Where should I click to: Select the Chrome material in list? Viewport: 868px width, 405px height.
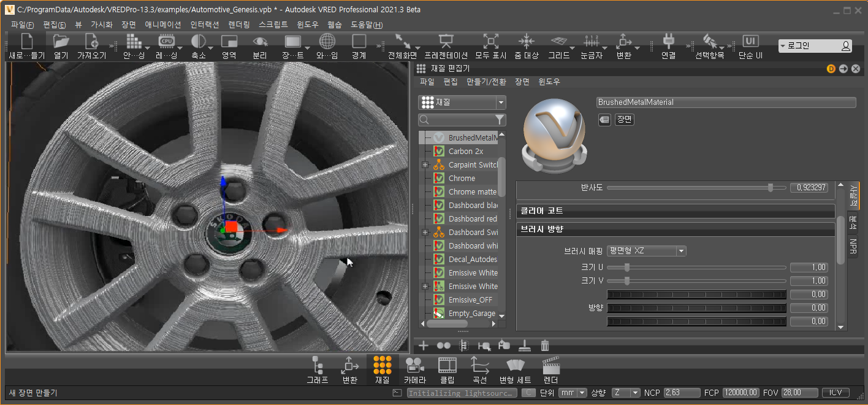pyautogui.click(x=462, y=178)
